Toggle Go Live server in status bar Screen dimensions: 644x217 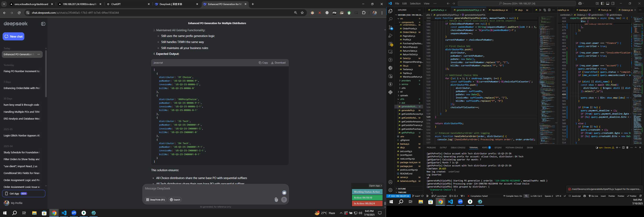[x=593, y=196]
